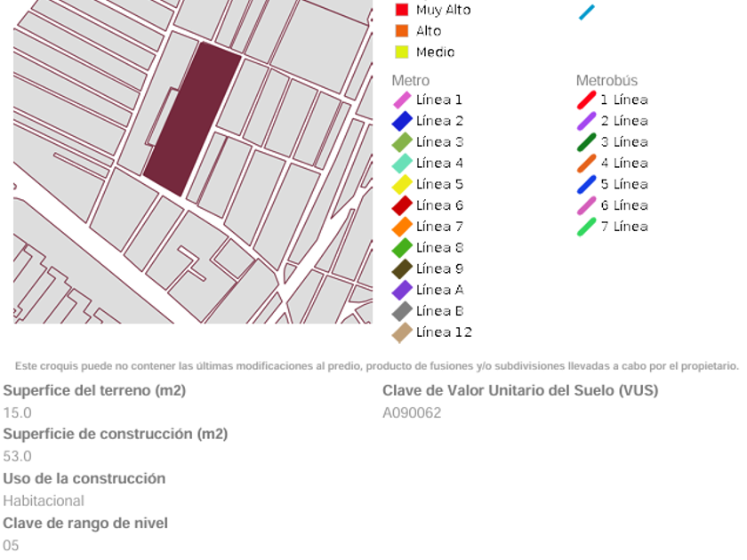
Task: Select Metro Línea 6 red legend icon
Action: (402, 205)
